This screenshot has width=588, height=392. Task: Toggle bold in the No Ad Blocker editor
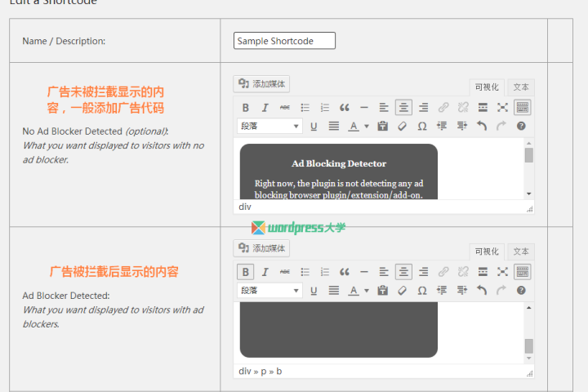[245, 108]
